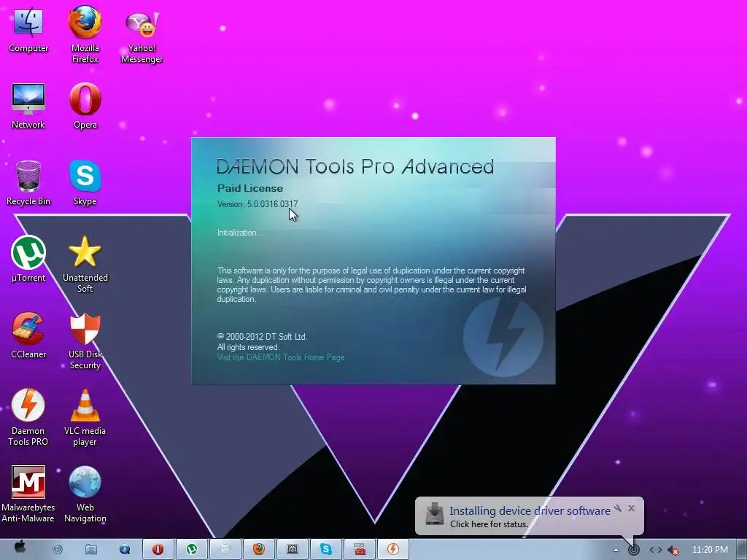Select the Network desktop icon
Viewport: 747px width, 560px height.
pyautogui.click(x=28, y=106)
